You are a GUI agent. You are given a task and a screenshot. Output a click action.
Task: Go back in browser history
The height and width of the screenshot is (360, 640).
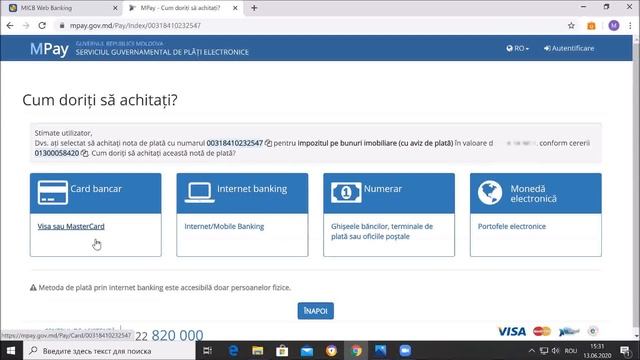10,25
